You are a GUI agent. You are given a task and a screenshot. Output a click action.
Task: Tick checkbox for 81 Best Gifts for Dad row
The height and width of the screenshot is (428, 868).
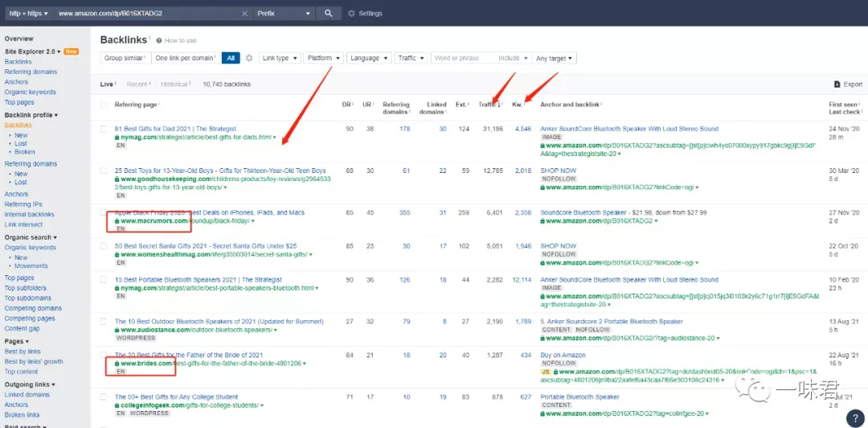(104, 129)
